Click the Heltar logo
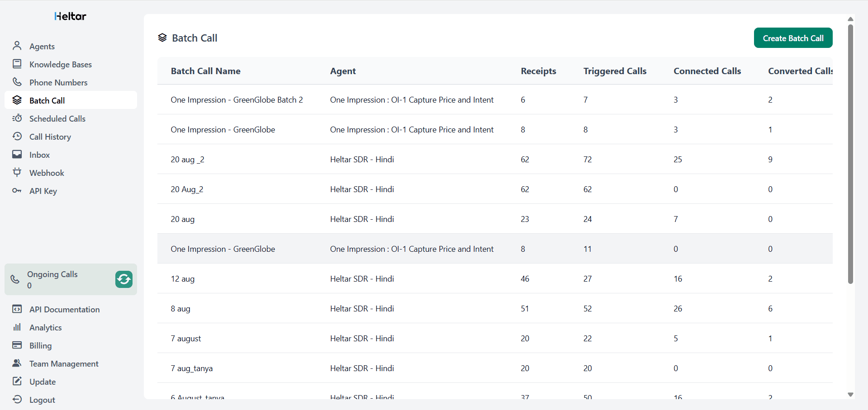Viewport: 868px width, 410px height. coord(70,16)
